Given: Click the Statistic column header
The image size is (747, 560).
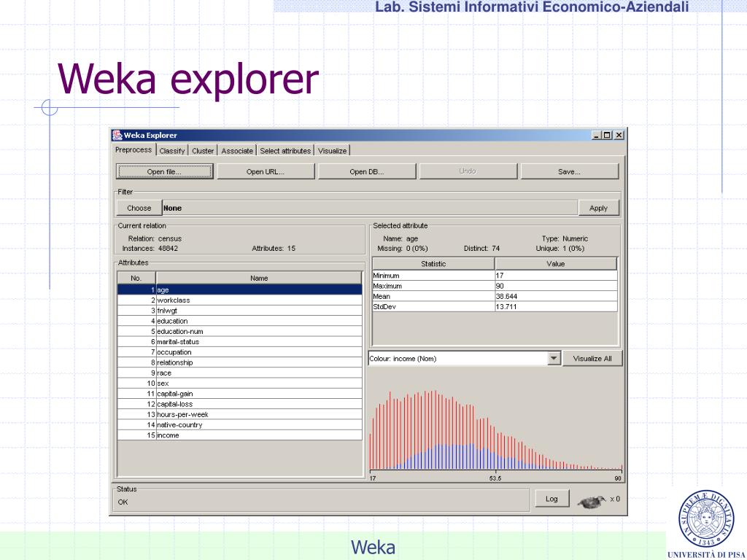Looking at the screenshot, I should (433, 264).
